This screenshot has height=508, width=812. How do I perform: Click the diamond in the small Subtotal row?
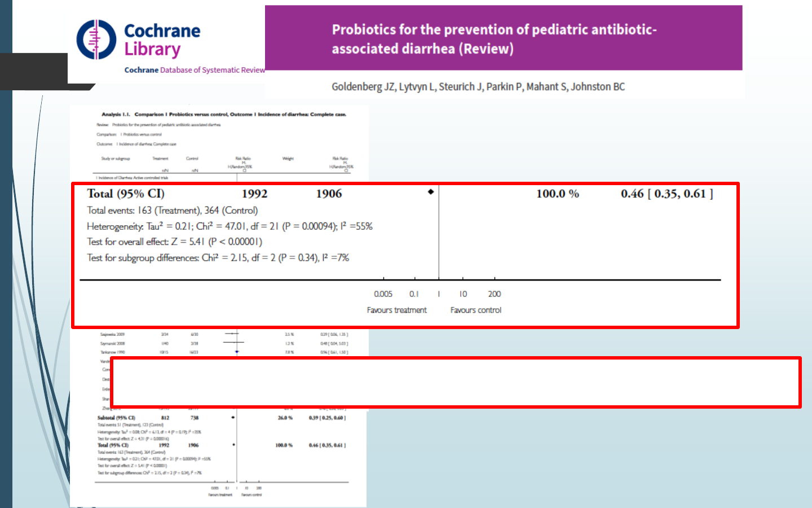click(233, 418)
